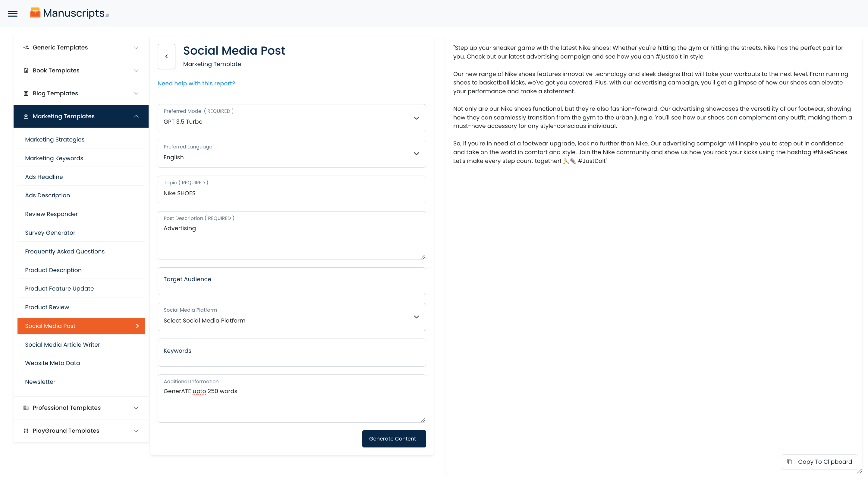Image resolution: width=868 pixels, height=490 pixels.
Task: Click the back arrow button
Action: coord(166,56)
